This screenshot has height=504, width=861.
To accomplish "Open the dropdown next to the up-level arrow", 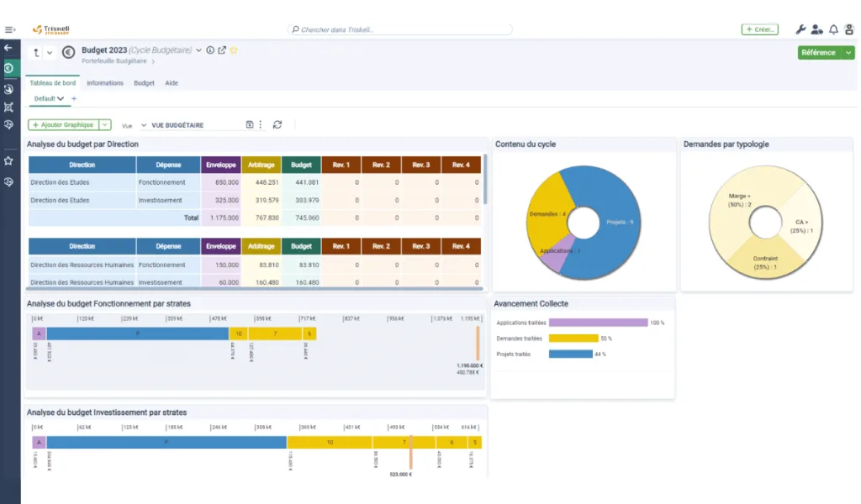I will pos(50,53).
